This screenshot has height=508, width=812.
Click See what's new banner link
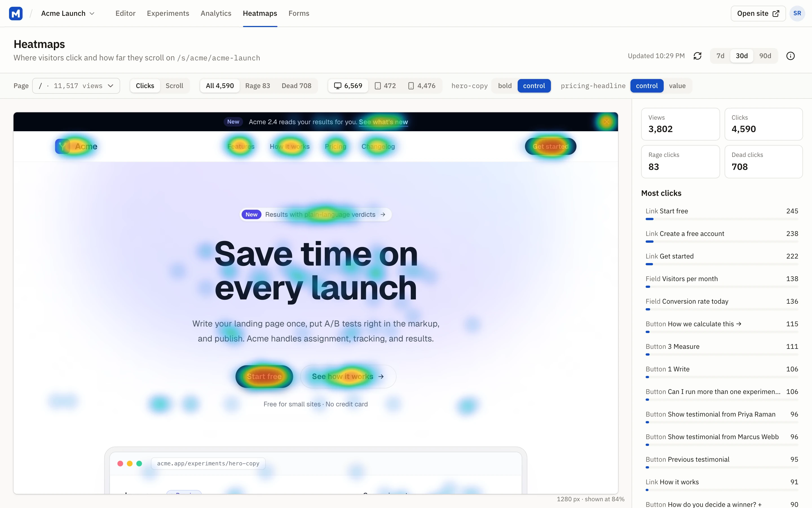click(x=383, y=122)
